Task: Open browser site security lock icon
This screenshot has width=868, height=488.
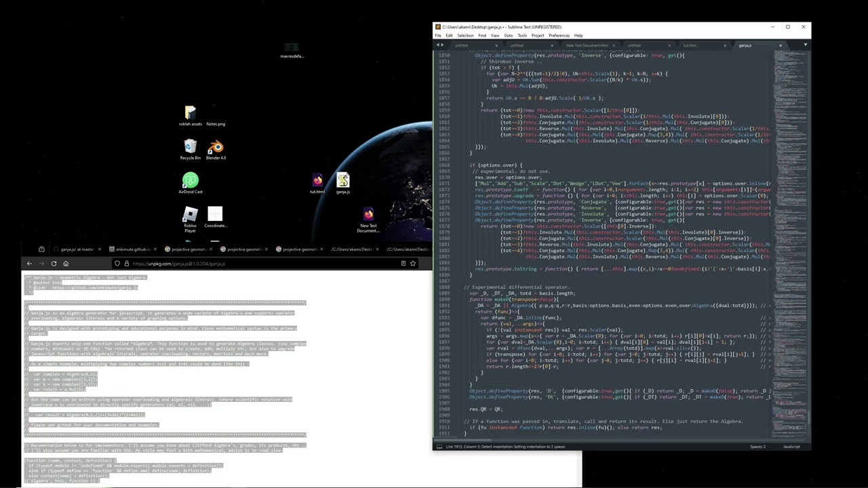Action: point(126,264)
